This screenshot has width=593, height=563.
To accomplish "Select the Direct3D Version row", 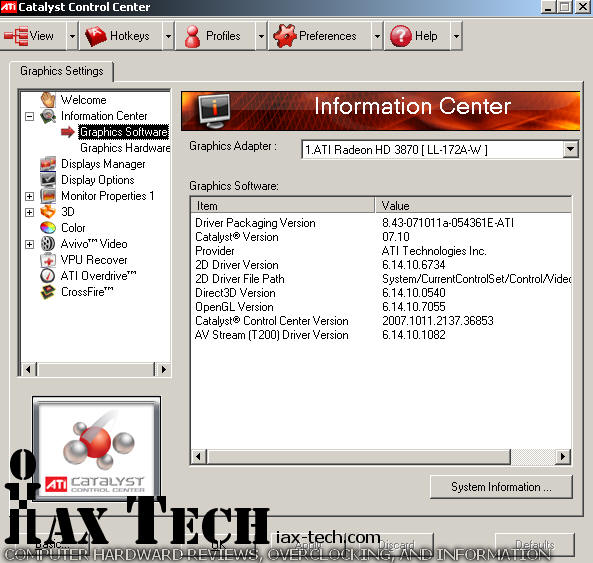I will click(x=381, y=293).
